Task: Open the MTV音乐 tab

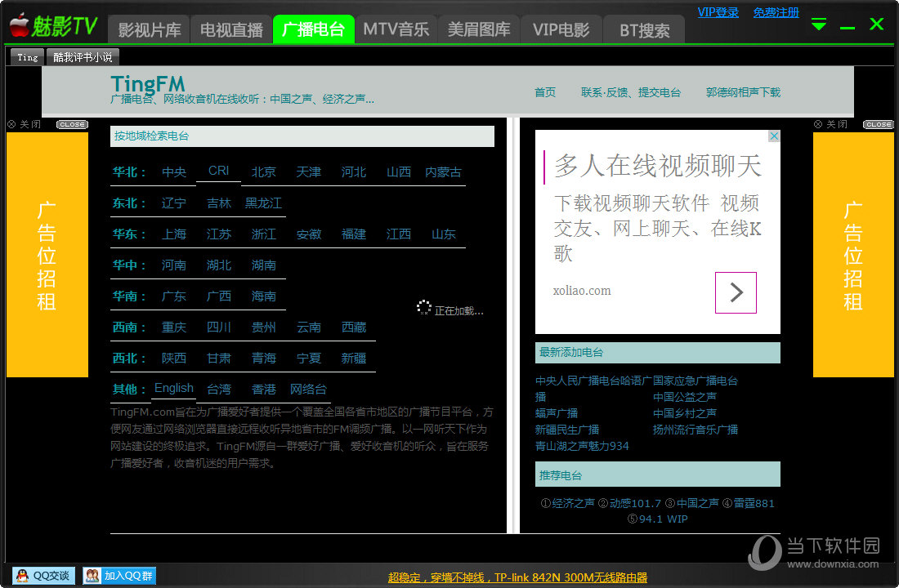Action: tap(396, 29)
